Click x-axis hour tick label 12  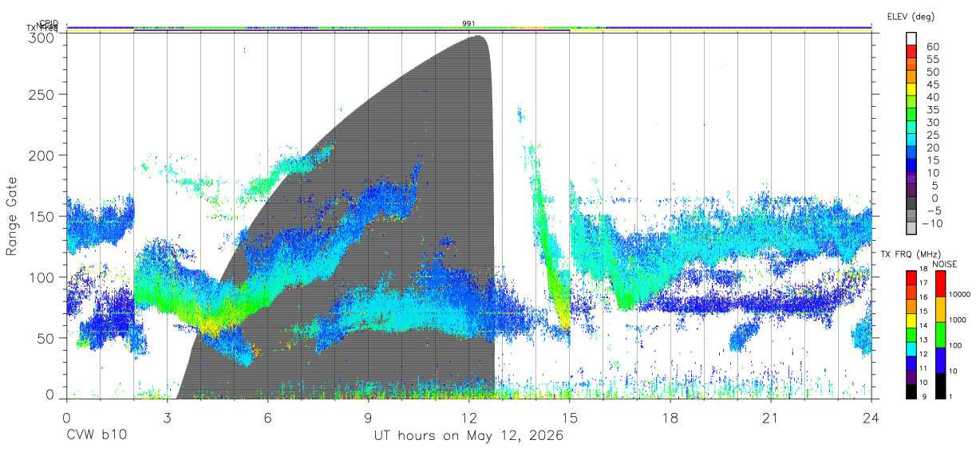(469, 418)
